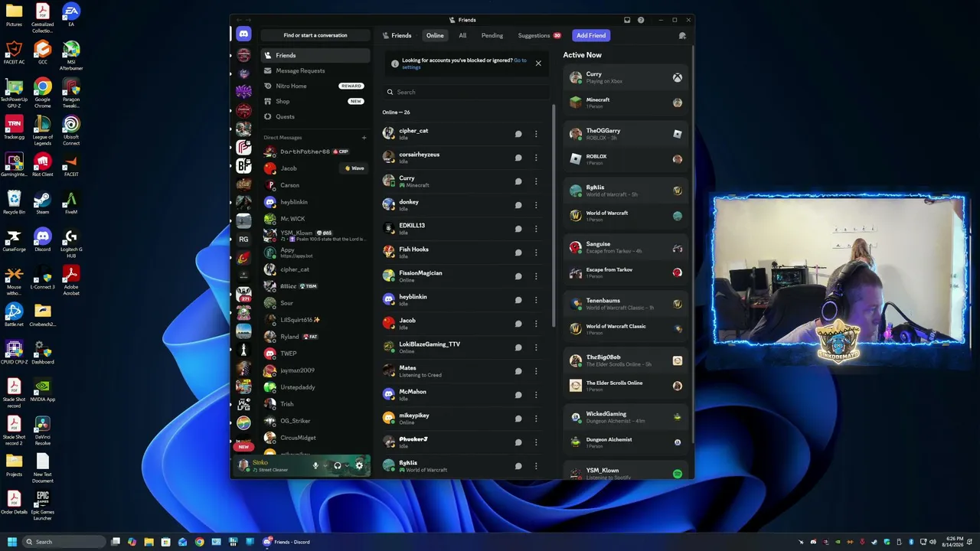Viewport: 980px width, 551px height.
Task: Message FissionMagician with the chat icon
Action: (518, 276)
